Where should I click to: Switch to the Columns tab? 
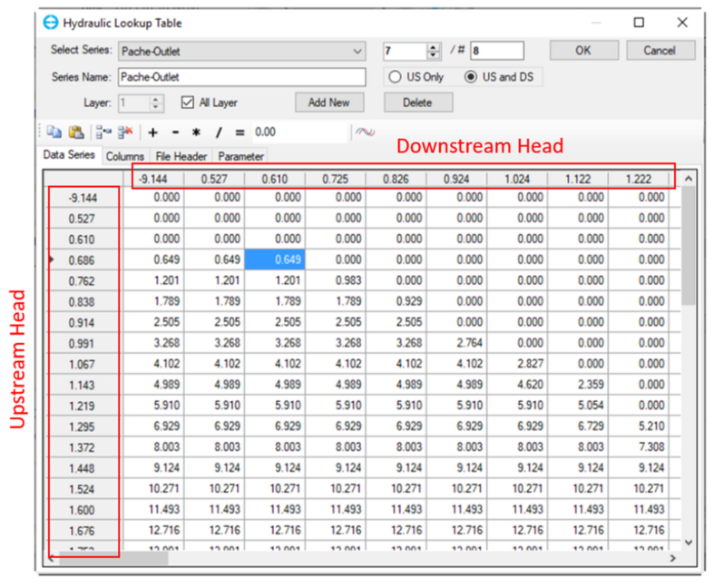124,156
